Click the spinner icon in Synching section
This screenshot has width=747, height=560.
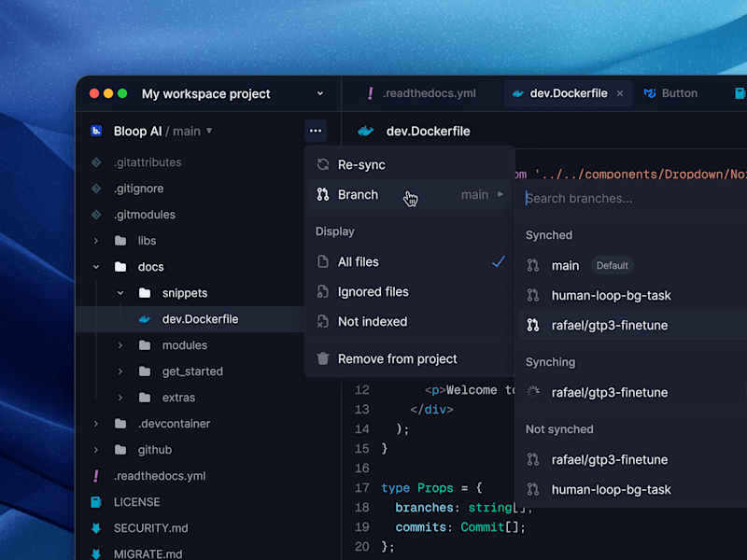[x=533, y=392]
